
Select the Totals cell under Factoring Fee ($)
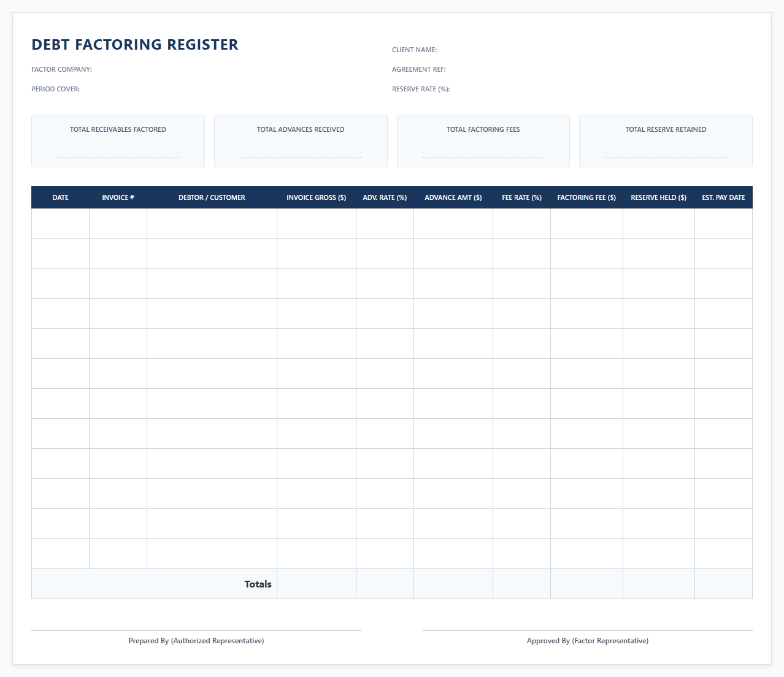click(586, 584)
